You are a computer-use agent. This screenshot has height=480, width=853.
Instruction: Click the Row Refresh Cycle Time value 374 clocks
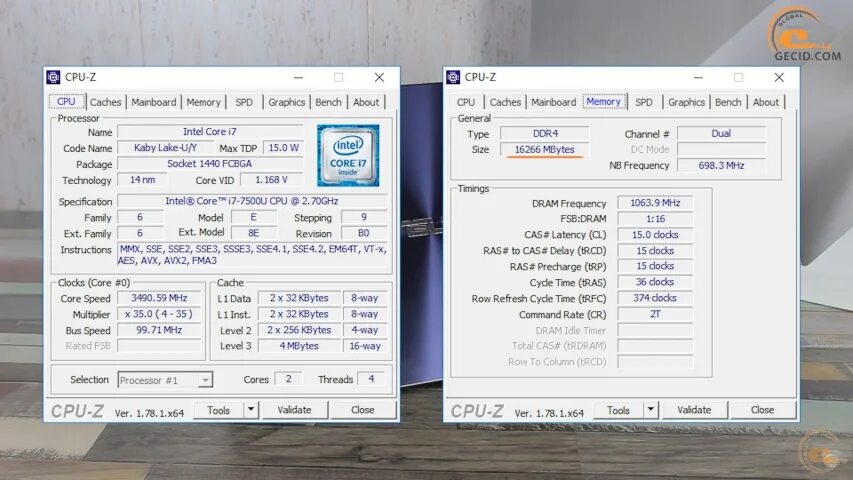pyautogui.click(x=656, y=298)
